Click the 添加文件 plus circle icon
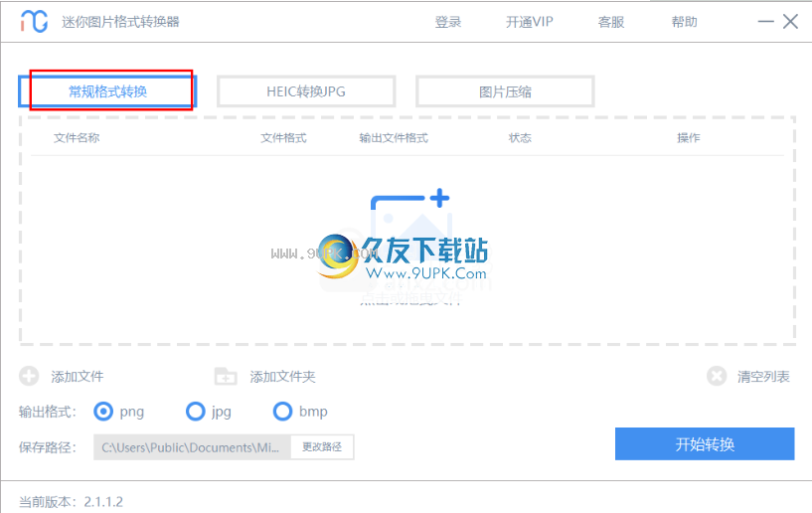 [29, 376]
